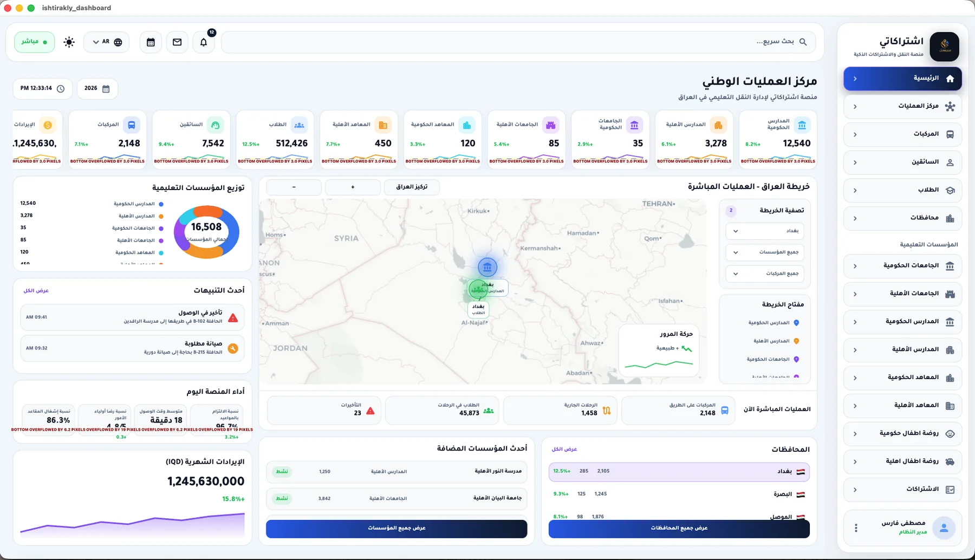Open the AR language dropdown

[107, 42]
